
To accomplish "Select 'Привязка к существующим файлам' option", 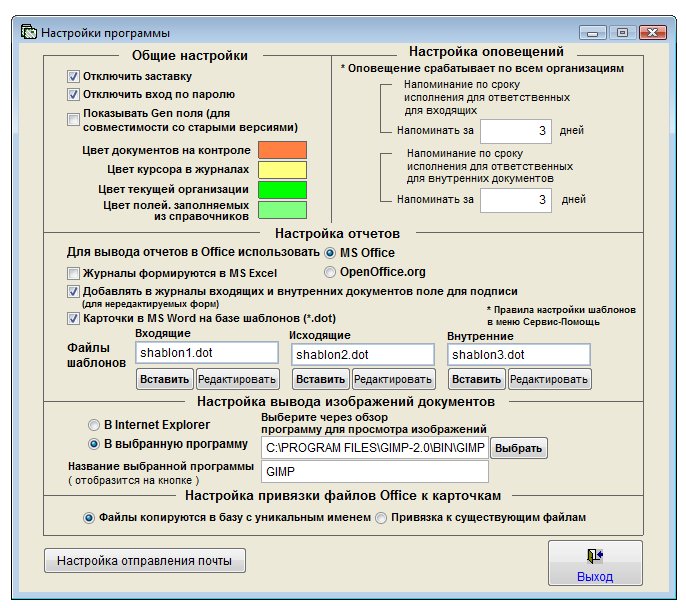I will tap(381, 518).
